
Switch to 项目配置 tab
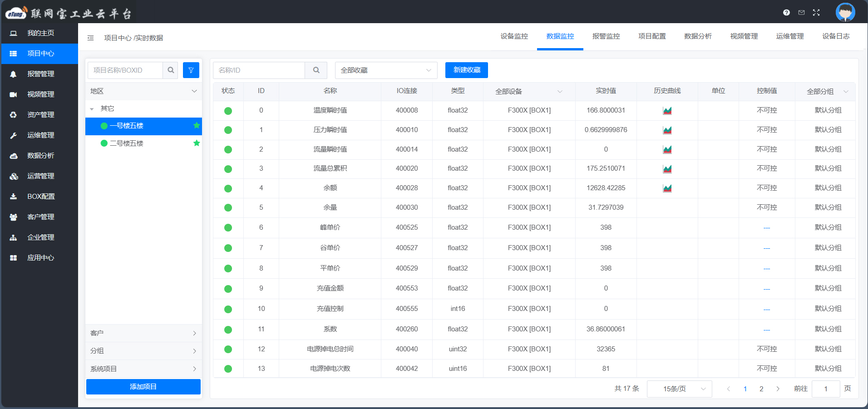coord(652,36)
